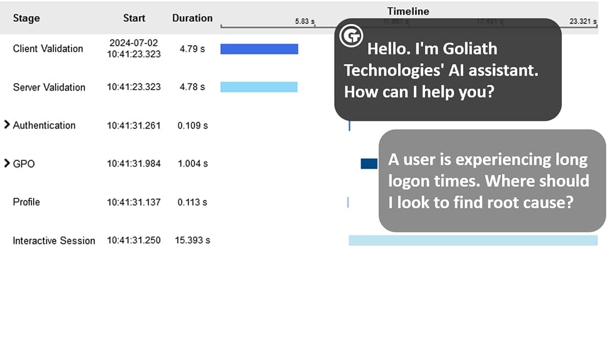Select the Client Validation timeline bar
The width and height of the screenshot is (608, 364).
click(x=259, y=48)
